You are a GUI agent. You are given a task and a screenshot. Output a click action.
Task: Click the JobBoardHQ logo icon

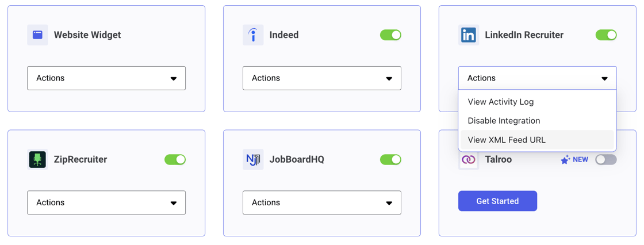point(253,159)
